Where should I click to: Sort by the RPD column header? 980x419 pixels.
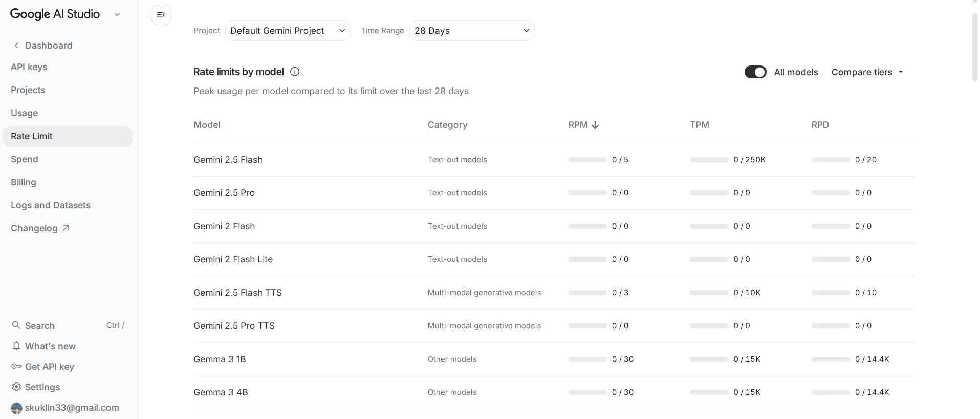(x=820, y=125)
